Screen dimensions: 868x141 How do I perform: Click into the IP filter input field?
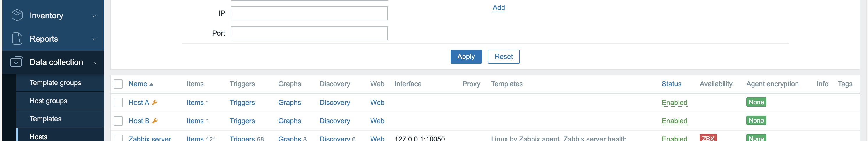tap(309, 13)
